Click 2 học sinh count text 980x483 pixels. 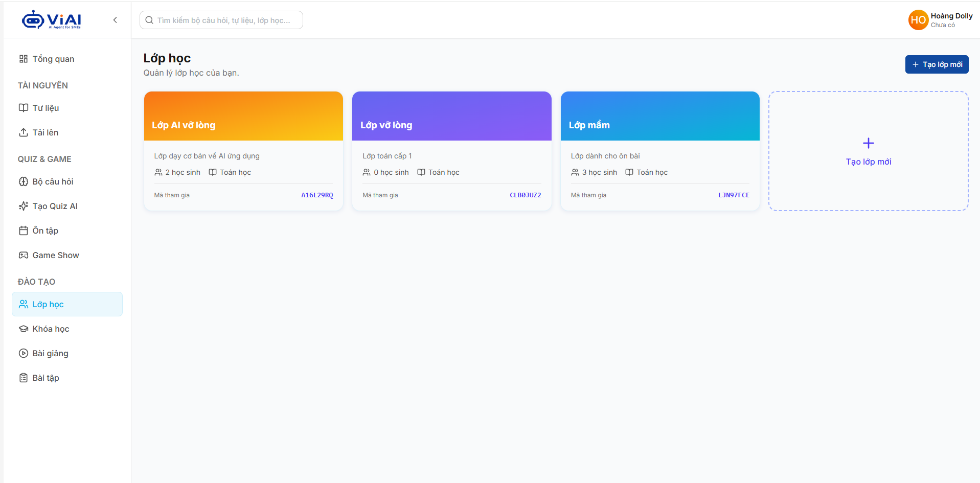183,172
